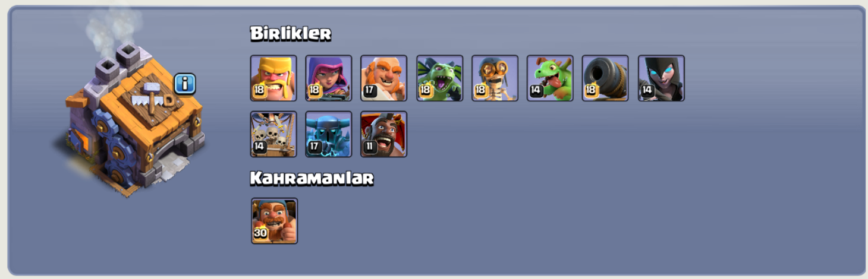Viewport: 868px width, 279px height.
Task: Select the hooded Night Witch icon
Action: (x=661, y=78)
